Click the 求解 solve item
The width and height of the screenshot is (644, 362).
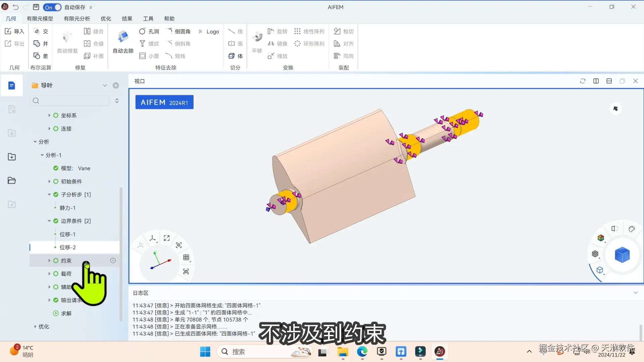pos(66,313)
